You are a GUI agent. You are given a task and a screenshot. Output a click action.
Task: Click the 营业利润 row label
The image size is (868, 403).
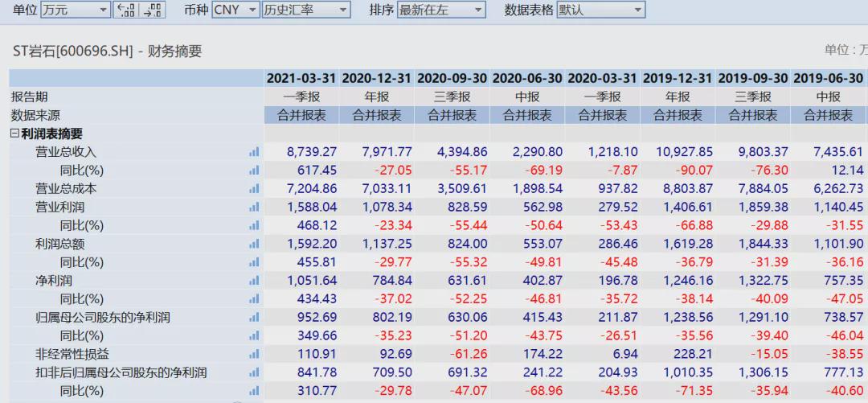coord(59,208)
